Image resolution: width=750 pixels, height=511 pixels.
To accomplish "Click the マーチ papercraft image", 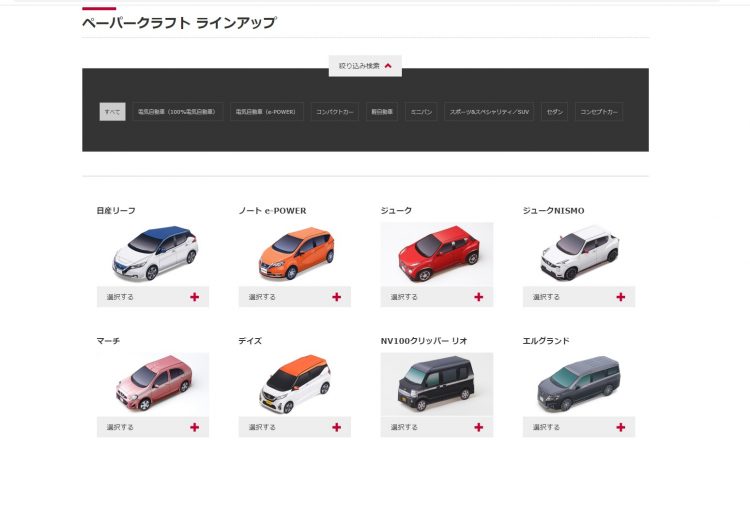I will pyautogui.click(x=153, y=385).
